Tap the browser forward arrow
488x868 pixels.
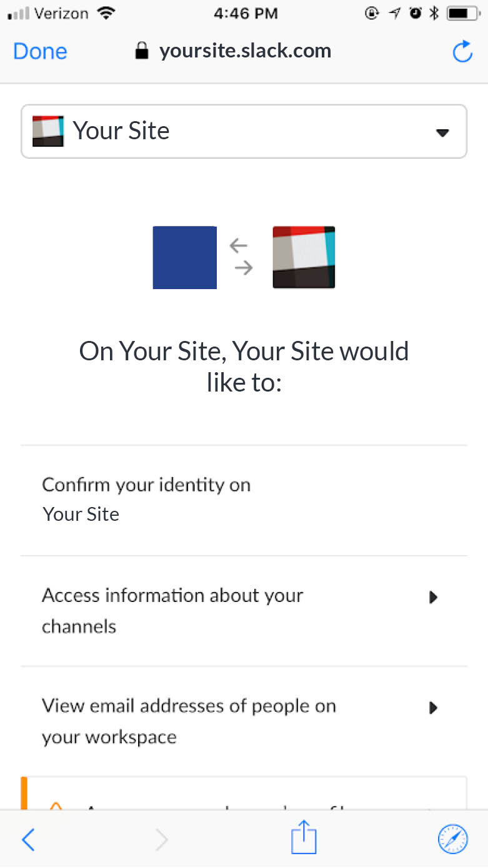(x=161, y=840)
